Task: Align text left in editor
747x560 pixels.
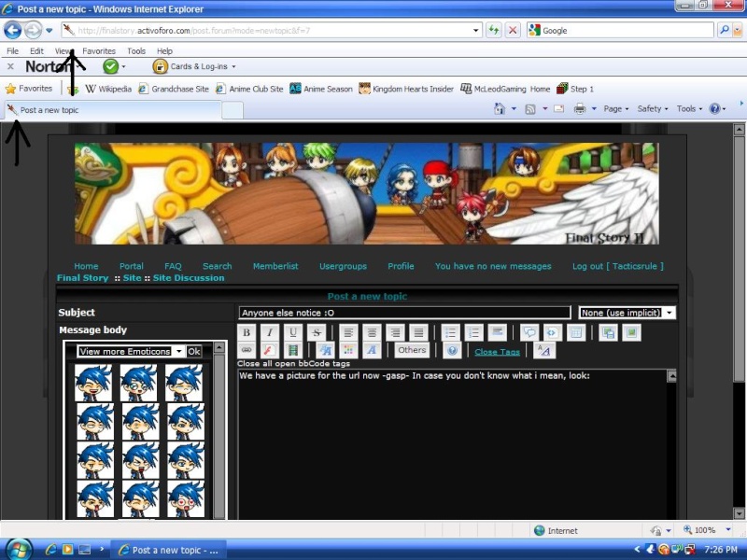Action: 348,332
